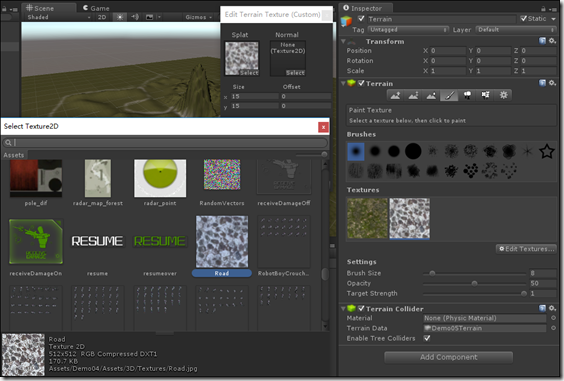Uncheck Enable Tree Colliders
This screenshot has width=564, height=381.
coord(427,338)
